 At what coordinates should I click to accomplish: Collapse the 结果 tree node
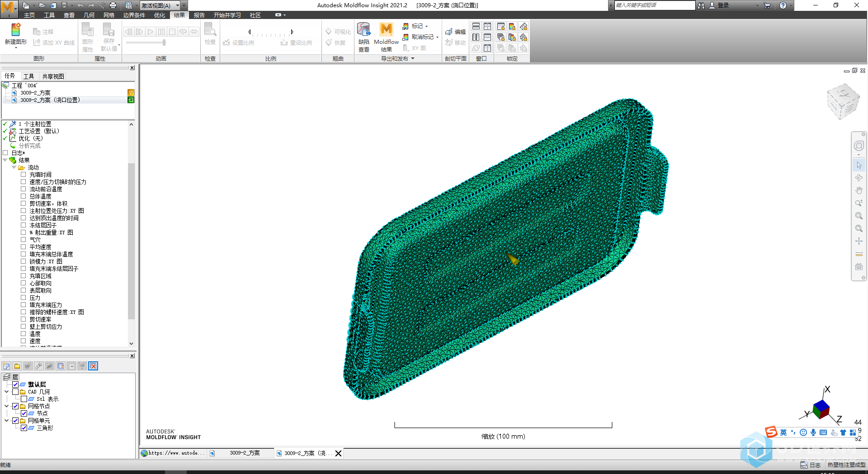[x=5, y=160]
